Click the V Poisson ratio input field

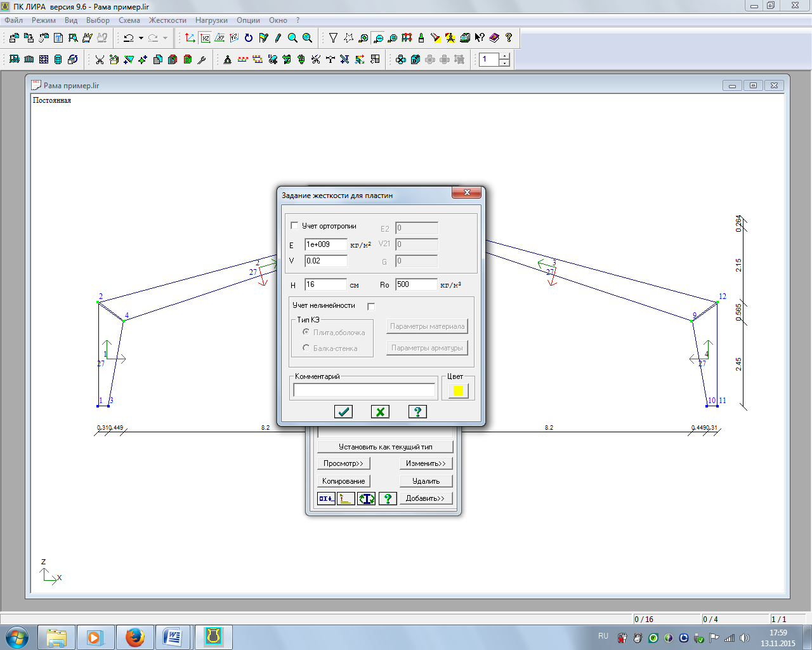click(x=326, y=261)
